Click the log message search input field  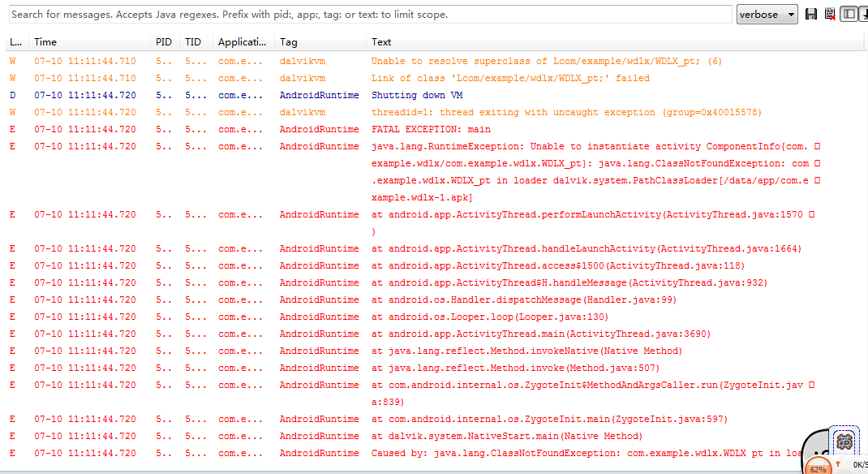coord(365,14)
